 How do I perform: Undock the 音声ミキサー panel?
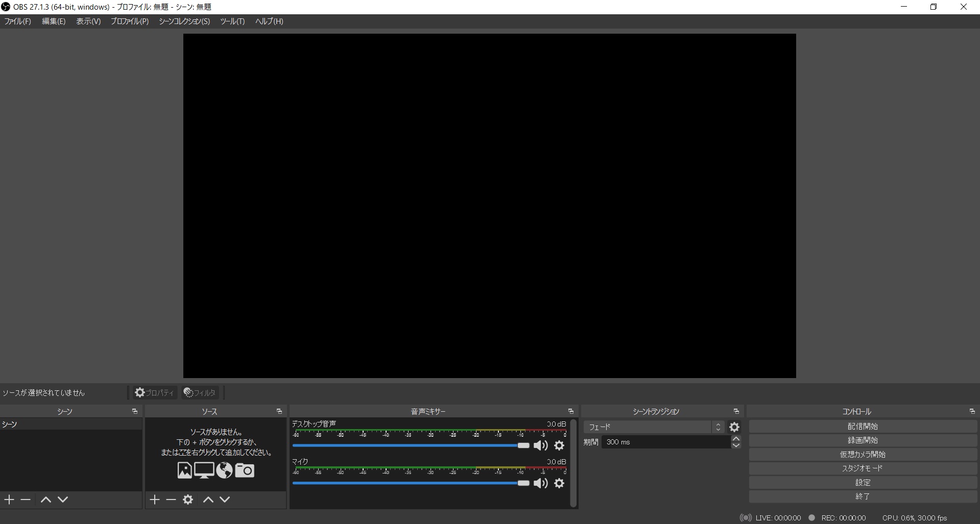571,411
